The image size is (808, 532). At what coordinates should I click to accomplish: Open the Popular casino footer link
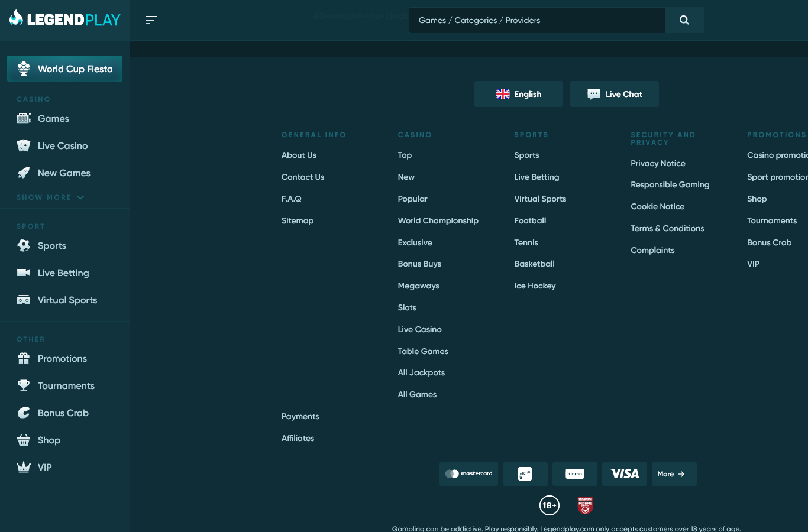point(413,199)
